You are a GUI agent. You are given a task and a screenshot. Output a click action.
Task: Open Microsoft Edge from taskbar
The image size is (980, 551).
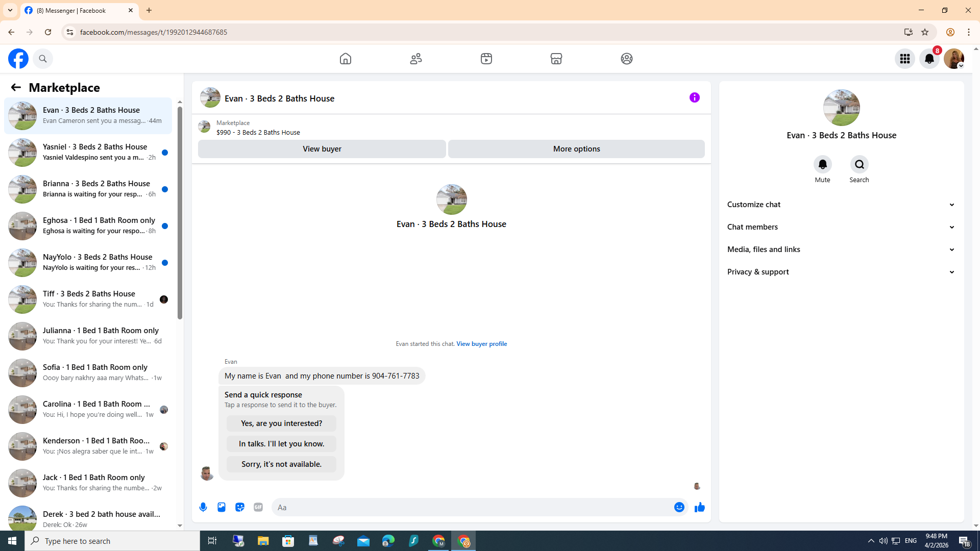pos(388,541)
